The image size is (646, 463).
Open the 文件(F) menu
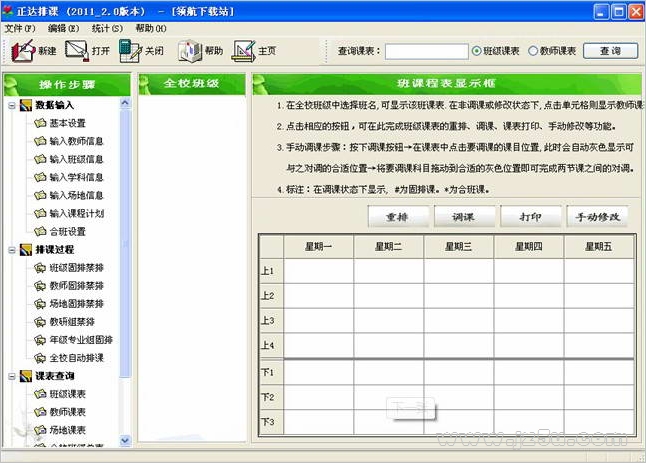[x=20, y=28]
